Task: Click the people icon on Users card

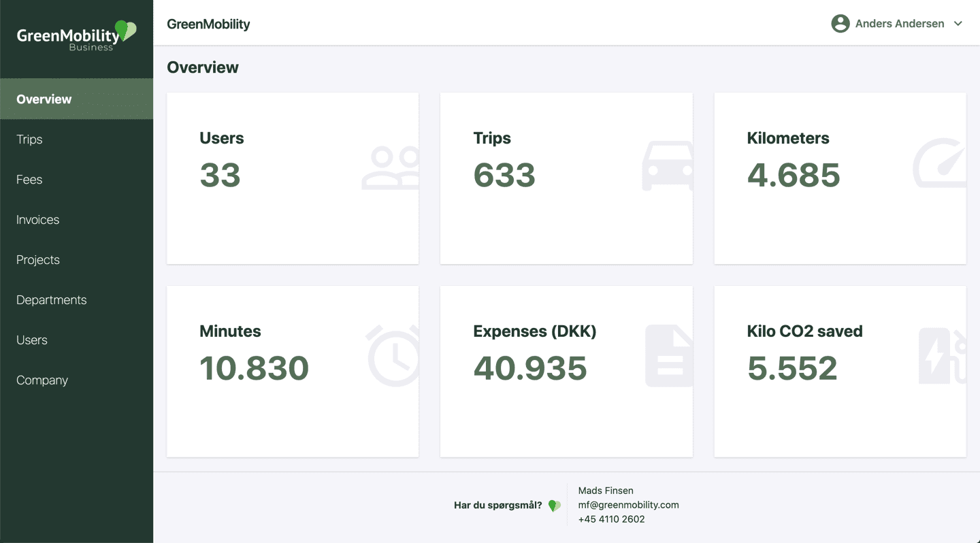Action: coord(391,167)
